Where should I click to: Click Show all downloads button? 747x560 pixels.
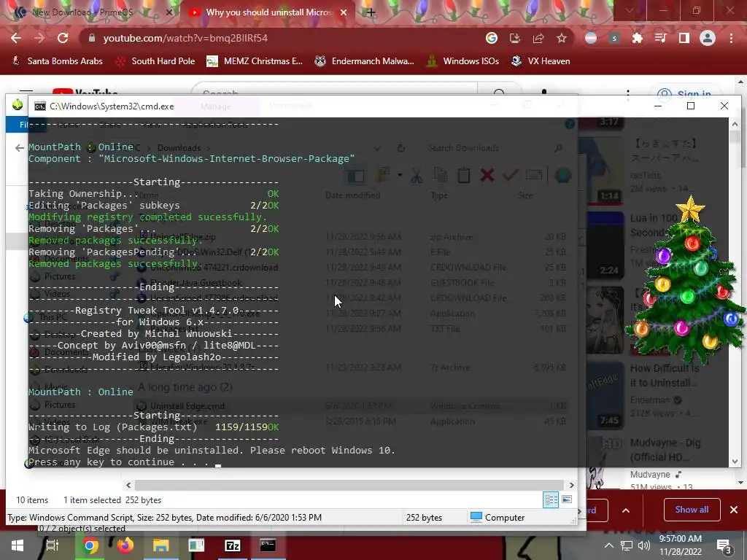pyautogui.click(x=692, y=510)
